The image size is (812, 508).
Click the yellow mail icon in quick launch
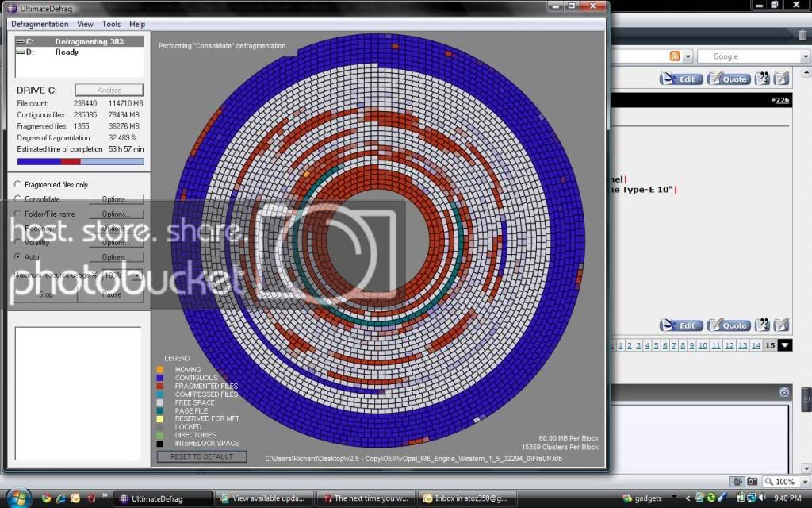click(75, 498)
